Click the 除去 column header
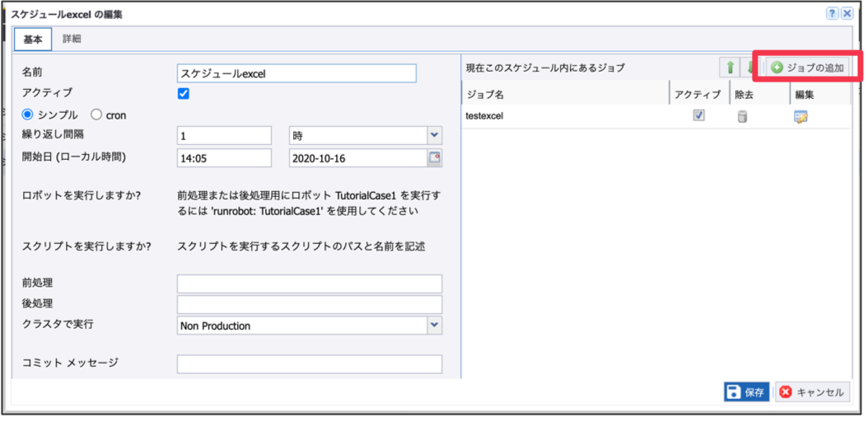868x422 pixels. 759,94
